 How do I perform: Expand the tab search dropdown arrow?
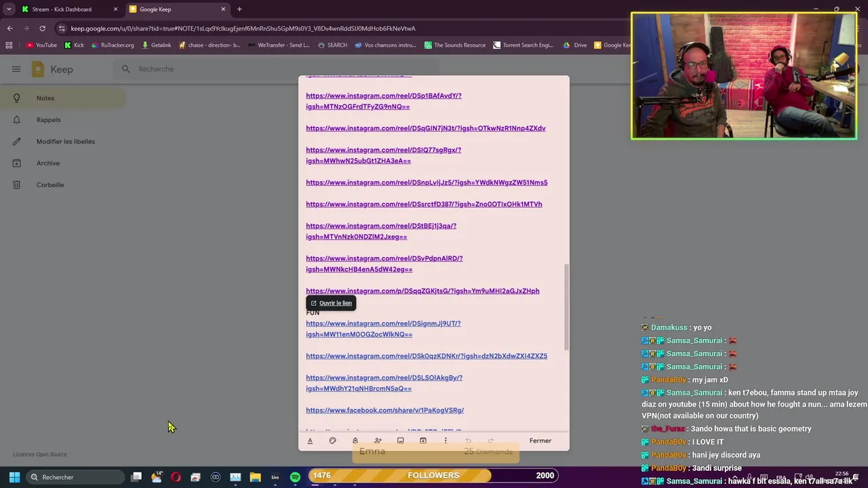click(x=8, y=9)
